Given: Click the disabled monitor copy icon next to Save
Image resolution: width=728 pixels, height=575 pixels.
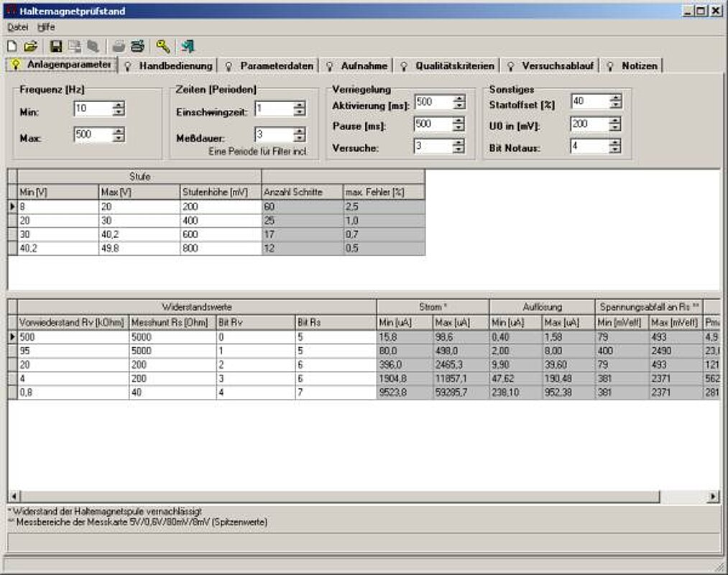Looking at the screenshot, I should click(74, 46).
